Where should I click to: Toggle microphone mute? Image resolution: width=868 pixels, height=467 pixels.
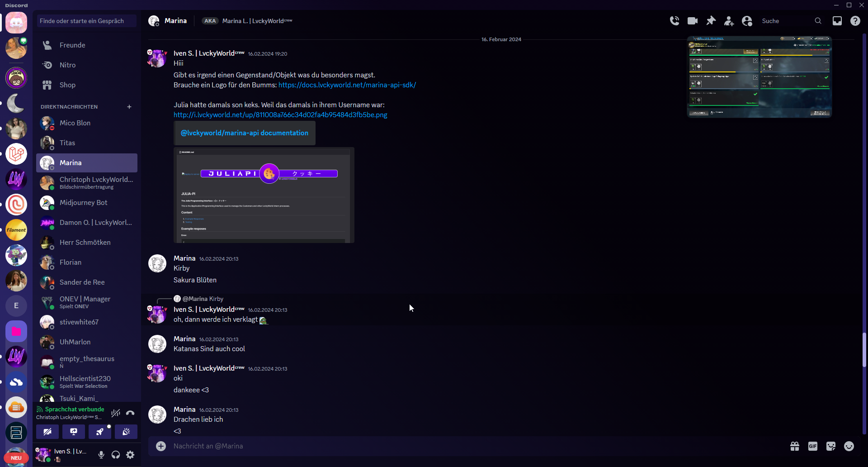click(x=101, y=455)
